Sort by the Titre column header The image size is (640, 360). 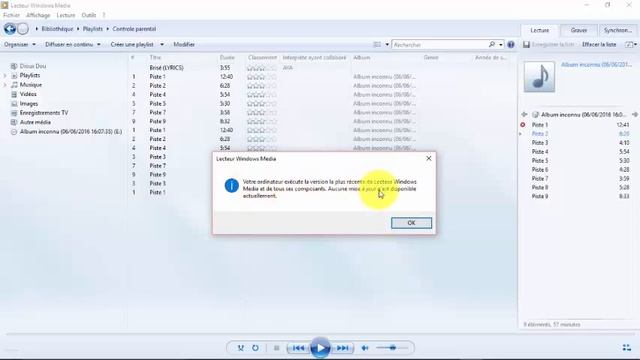point(155,58)
